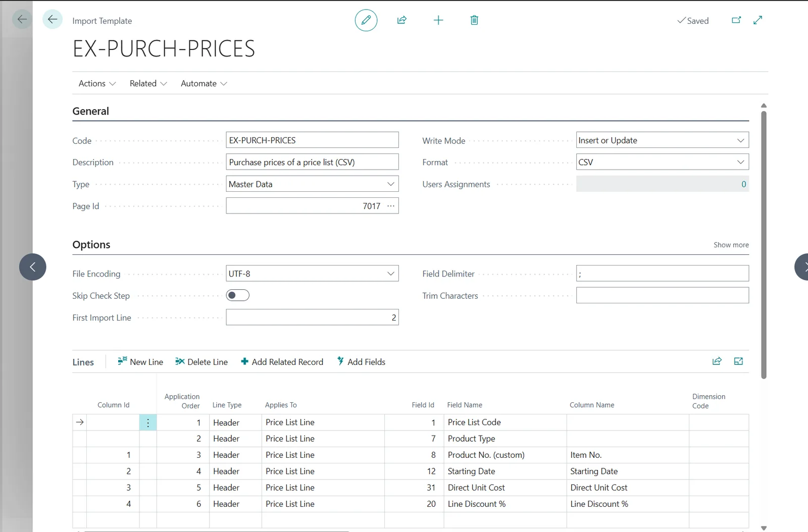Click the First Import Line field
Viewport: 808px width, 532px height.
(x=312, y=317)
